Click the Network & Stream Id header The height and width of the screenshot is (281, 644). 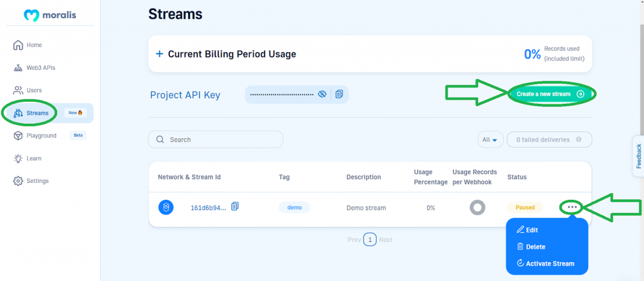(x=189, y=177)
